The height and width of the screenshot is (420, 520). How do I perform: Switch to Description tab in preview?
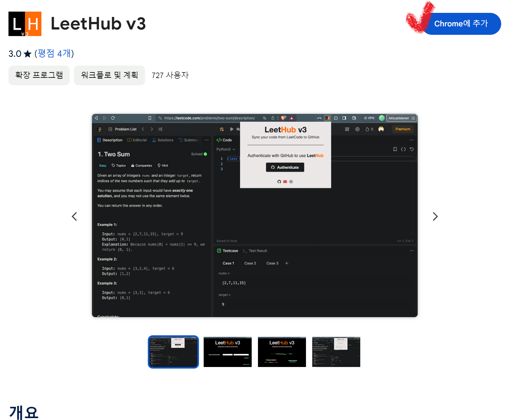(110, 140)
